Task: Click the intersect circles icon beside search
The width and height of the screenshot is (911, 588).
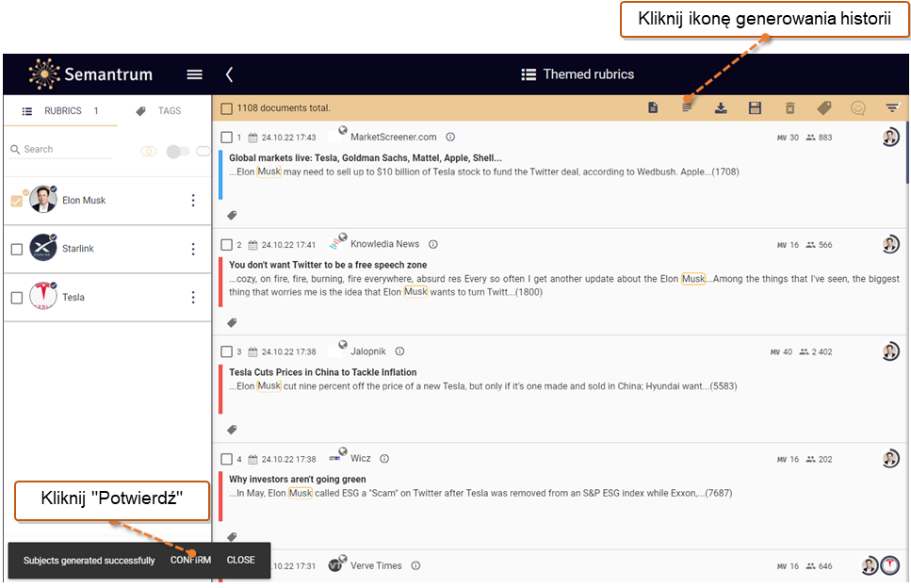Action: [149, 151]
